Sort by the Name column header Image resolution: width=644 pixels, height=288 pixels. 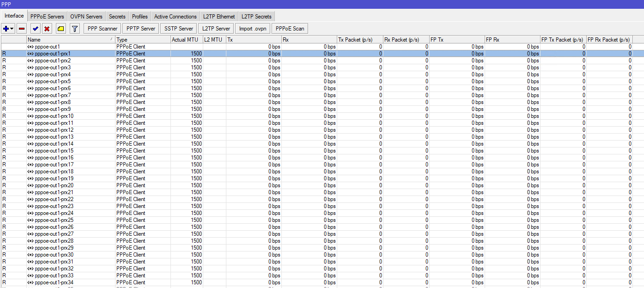(69, 40)
